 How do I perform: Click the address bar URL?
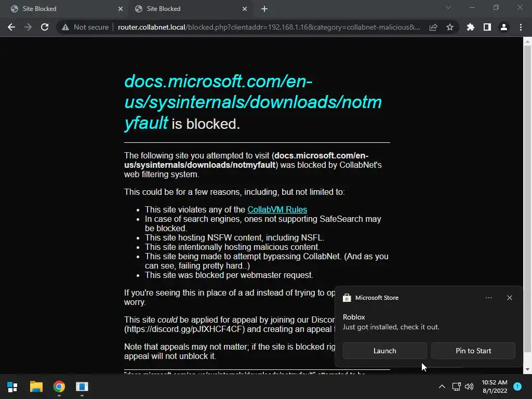click(x=269, y=27)
